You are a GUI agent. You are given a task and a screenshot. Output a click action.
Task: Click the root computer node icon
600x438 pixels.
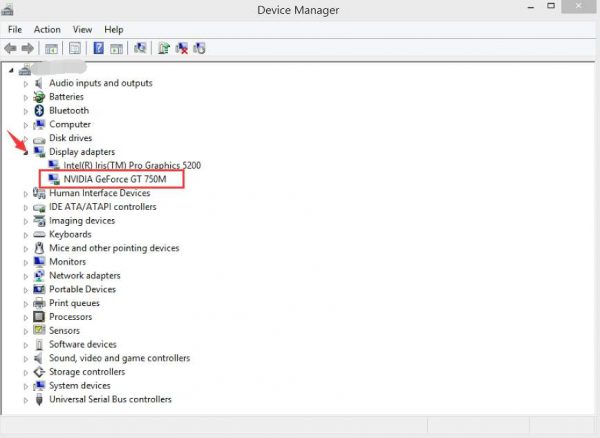point(25,69)
